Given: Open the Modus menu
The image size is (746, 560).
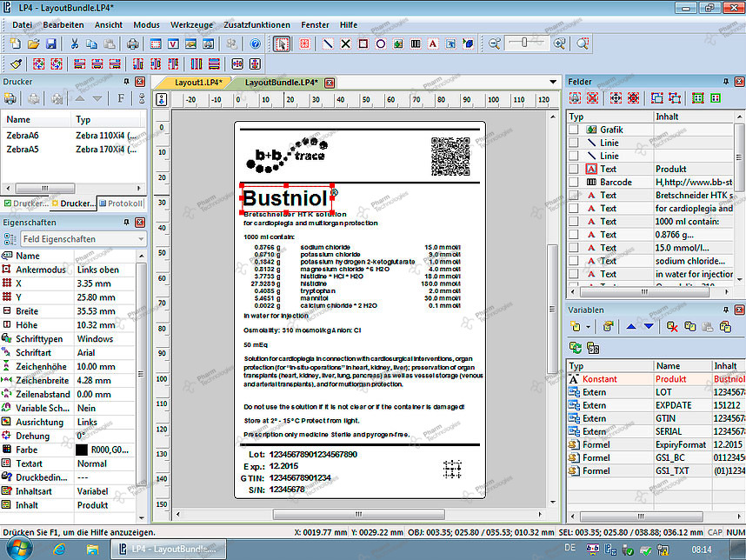Looking at the screenshot, I should point(146,24).
